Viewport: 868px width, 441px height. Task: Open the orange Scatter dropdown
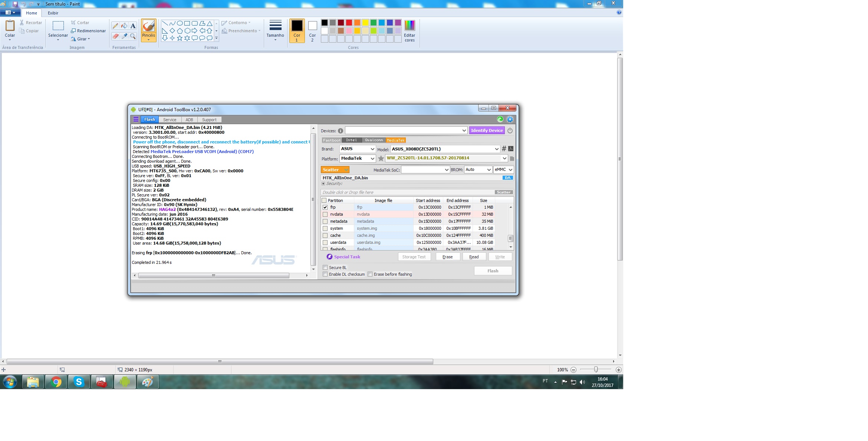pos(335,170)
